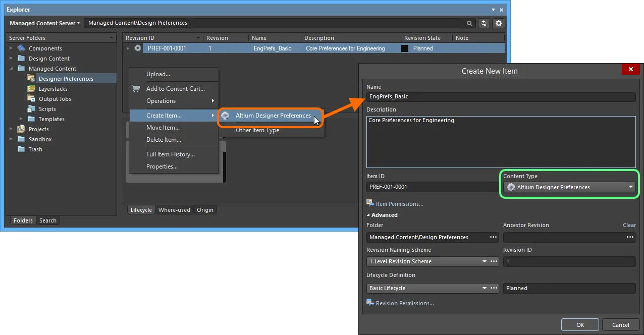644x335 pixels.
Task: Open the Item Permissions... link
Action: [x=399, y=204]
